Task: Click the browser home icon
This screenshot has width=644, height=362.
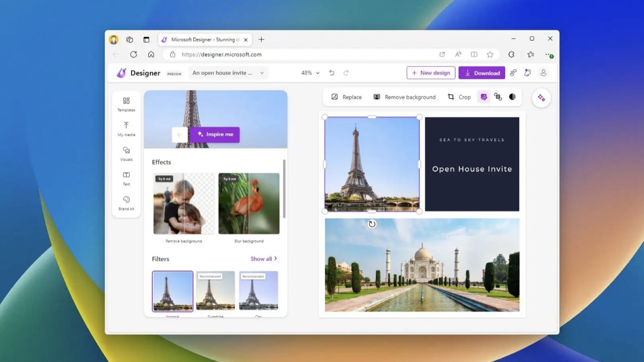Action: point(151,54)
